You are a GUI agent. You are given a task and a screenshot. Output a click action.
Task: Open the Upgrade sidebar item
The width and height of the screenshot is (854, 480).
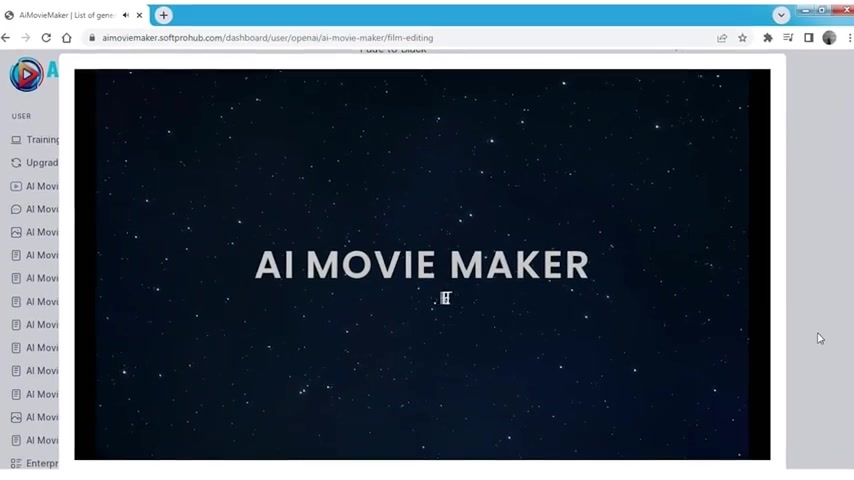pos(35,162)
